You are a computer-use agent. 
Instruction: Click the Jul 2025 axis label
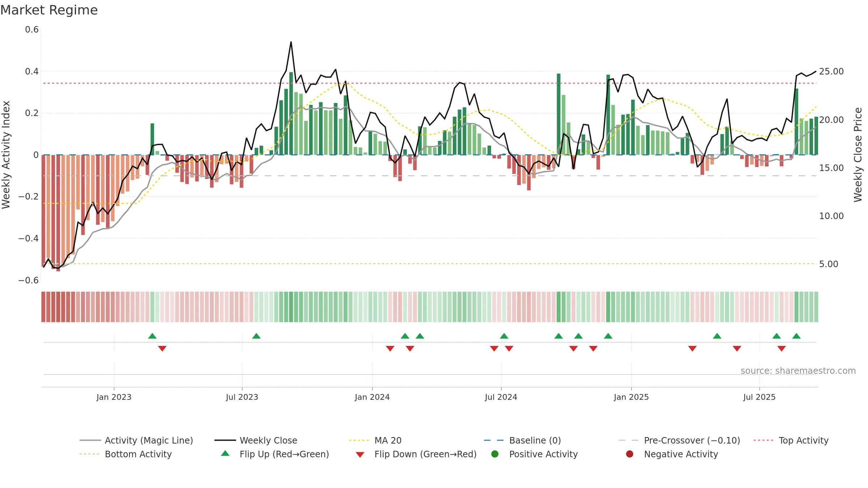[x=759, y=397]
